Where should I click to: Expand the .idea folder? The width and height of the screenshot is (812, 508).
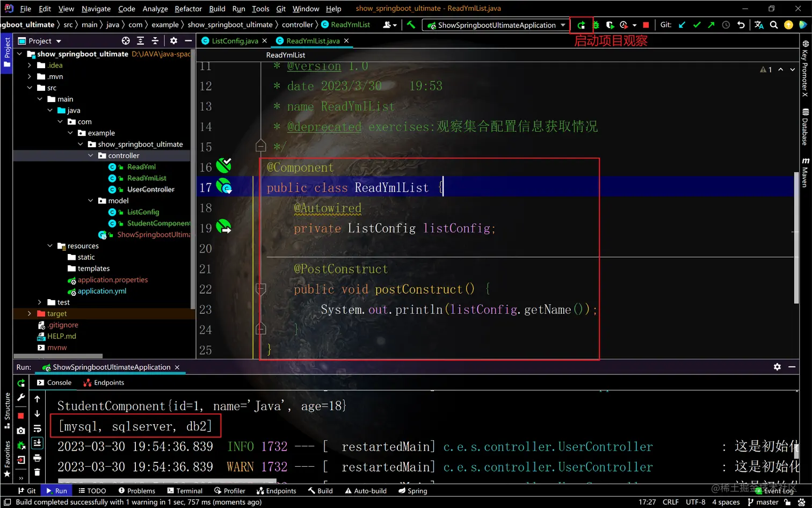pyautogui.click(x=30, y=65)
